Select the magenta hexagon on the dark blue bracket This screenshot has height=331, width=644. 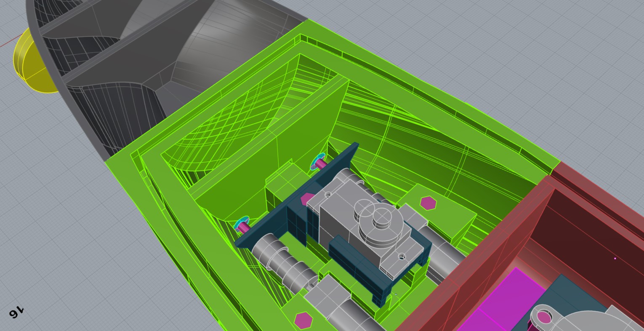307,199
